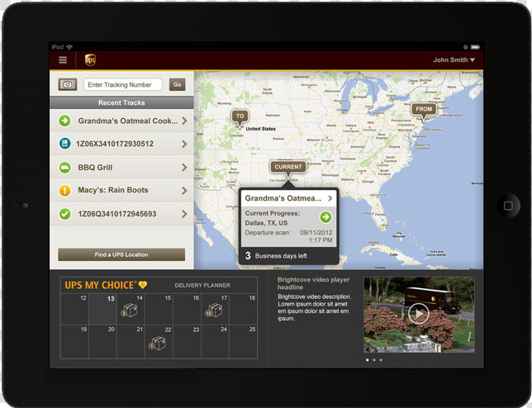Select the Recent Tracks header
532x408 pixels.
click(x=121, y=102)
